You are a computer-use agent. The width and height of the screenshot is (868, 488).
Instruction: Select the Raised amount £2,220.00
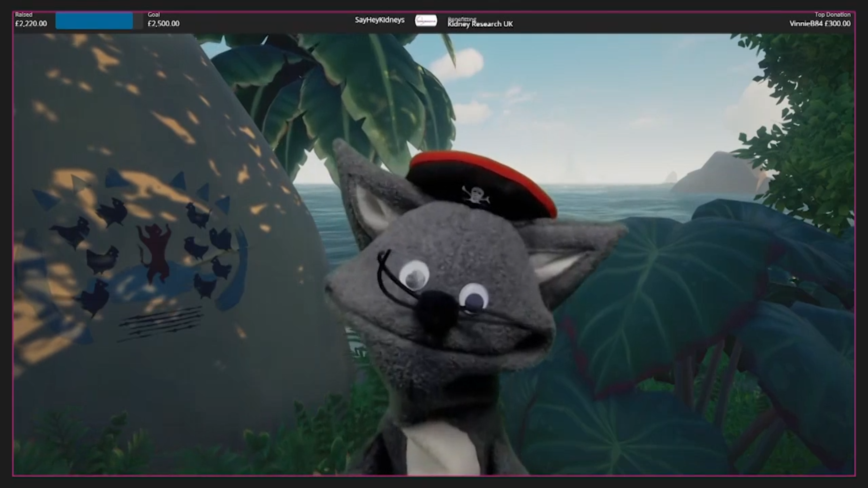[31, 23]
